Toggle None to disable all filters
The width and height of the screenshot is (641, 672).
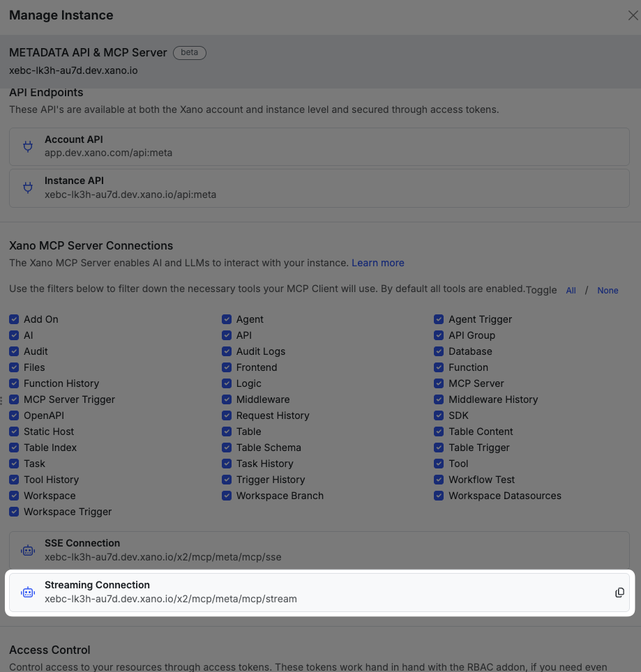click(x=608, y=291)
